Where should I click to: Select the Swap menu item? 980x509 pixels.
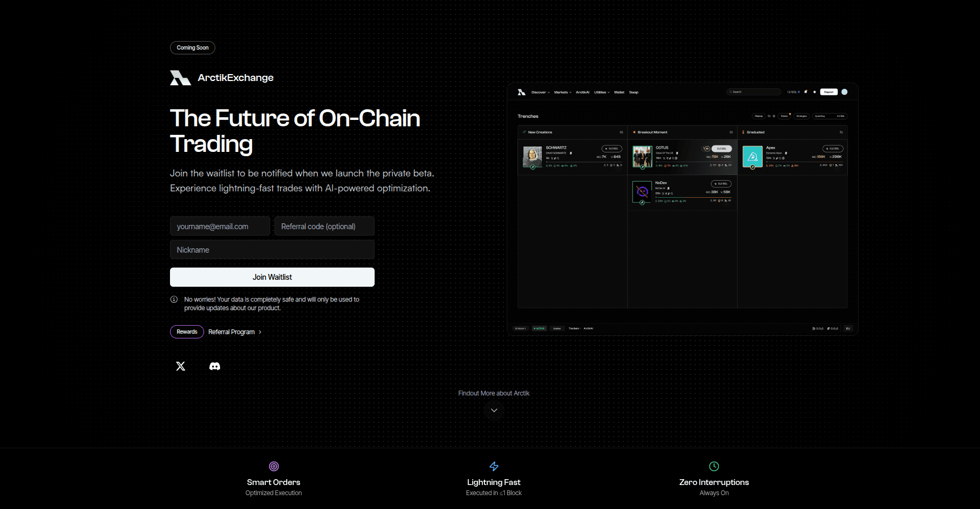pyautogui.click(x=634, y=92)
